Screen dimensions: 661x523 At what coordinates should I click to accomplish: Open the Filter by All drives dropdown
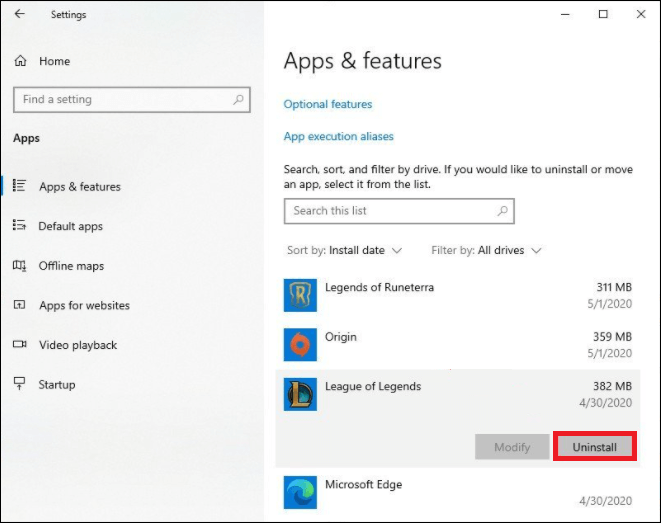[486, 250]
